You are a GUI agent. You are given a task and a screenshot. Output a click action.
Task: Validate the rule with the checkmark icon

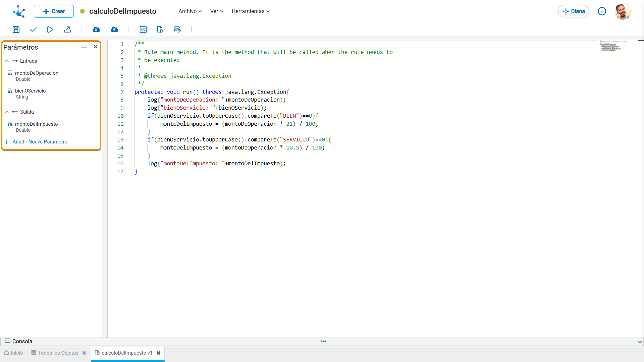[x=33, y=29]
